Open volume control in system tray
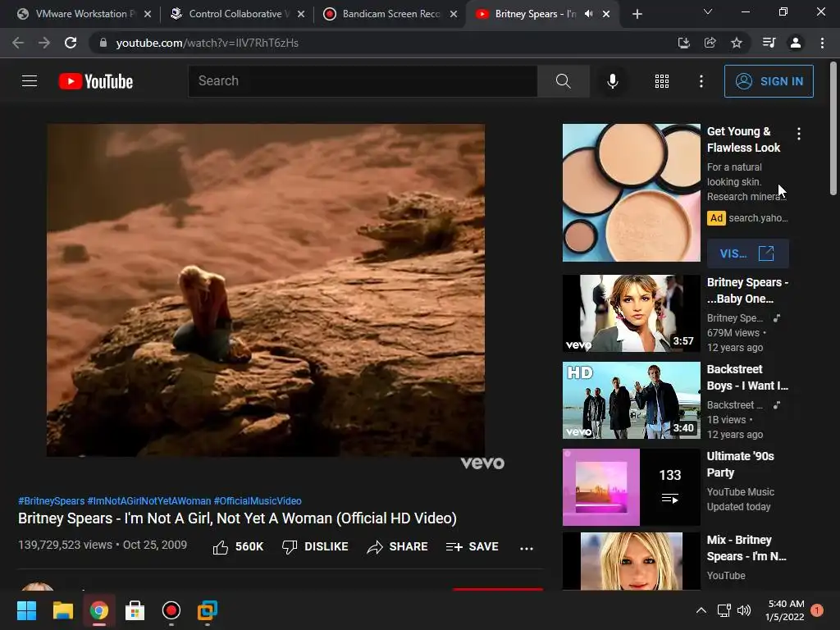This screenshot has height=630, width=840. coord(744,610)
